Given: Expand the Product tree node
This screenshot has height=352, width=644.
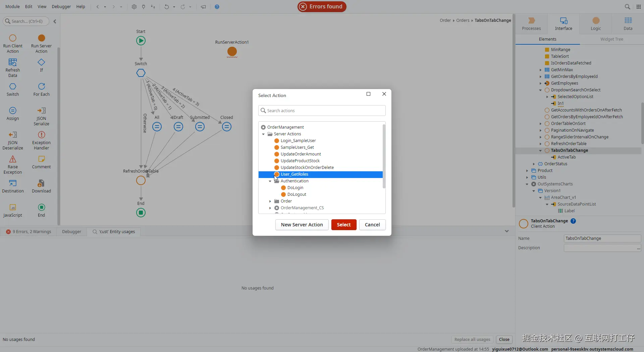Looking at the screenshot, I should pos(527,171).
